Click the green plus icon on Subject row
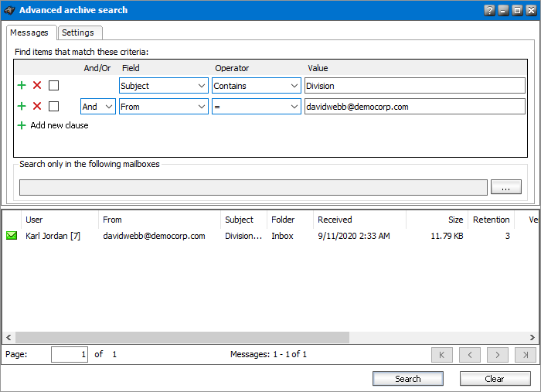Image resolution: width=541 pixels, height=392 pixels. (22, 86)
